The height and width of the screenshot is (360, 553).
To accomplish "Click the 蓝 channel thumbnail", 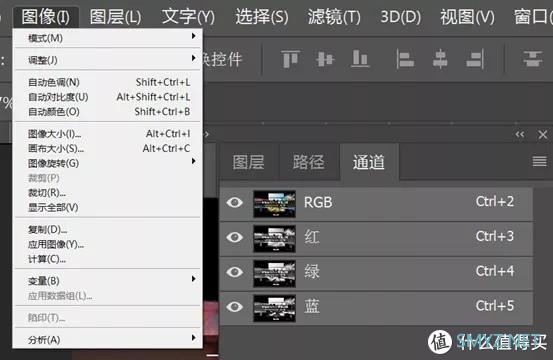I will point(274,308).
